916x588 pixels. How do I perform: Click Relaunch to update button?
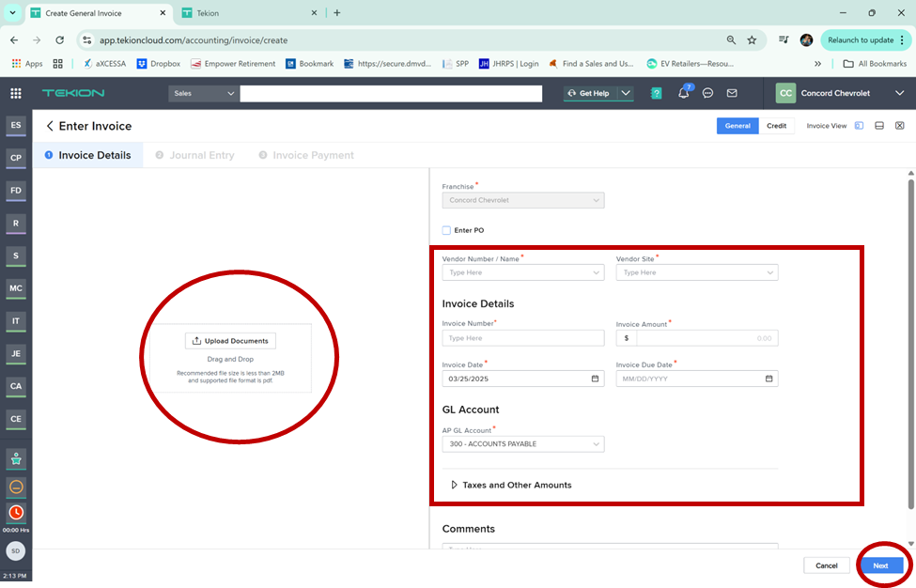click(x=865, y=40)
